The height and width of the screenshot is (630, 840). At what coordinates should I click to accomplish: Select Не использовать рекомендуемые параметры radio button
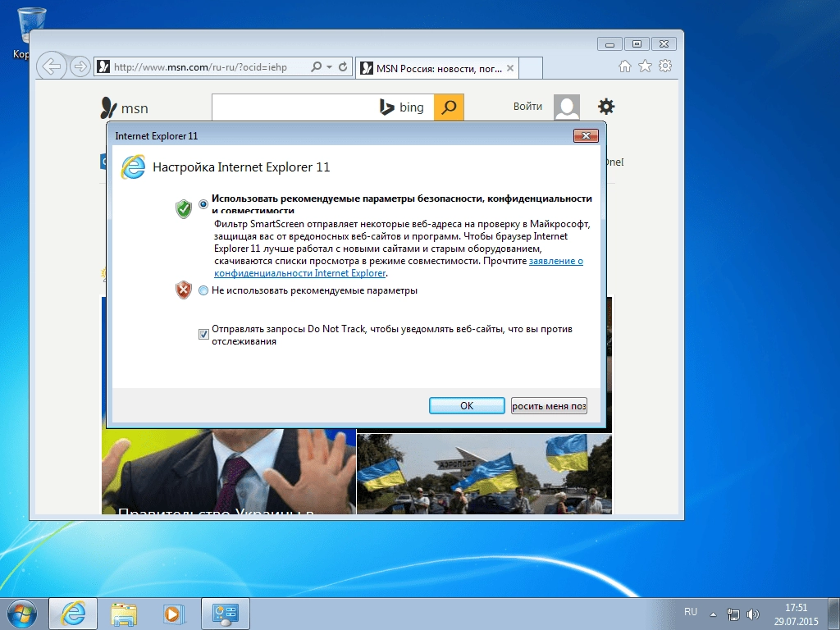click(x=203, y=290)
